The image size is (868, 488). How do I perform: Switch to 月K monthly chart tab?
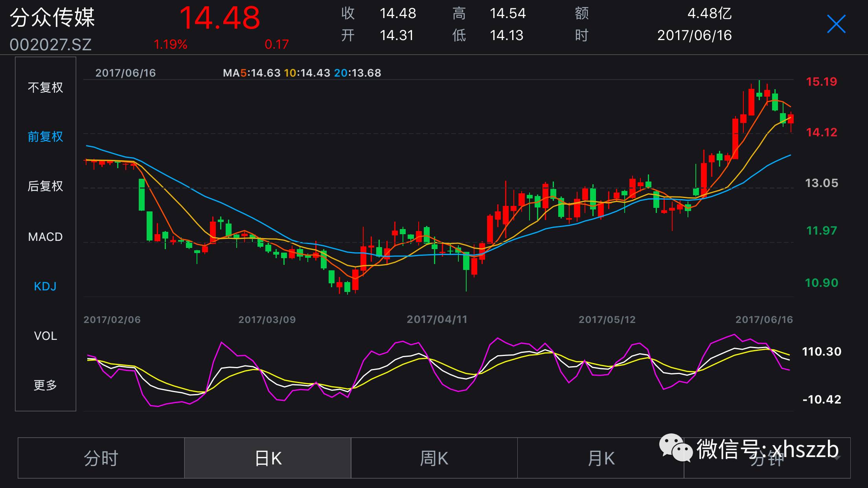click(601, 458)
